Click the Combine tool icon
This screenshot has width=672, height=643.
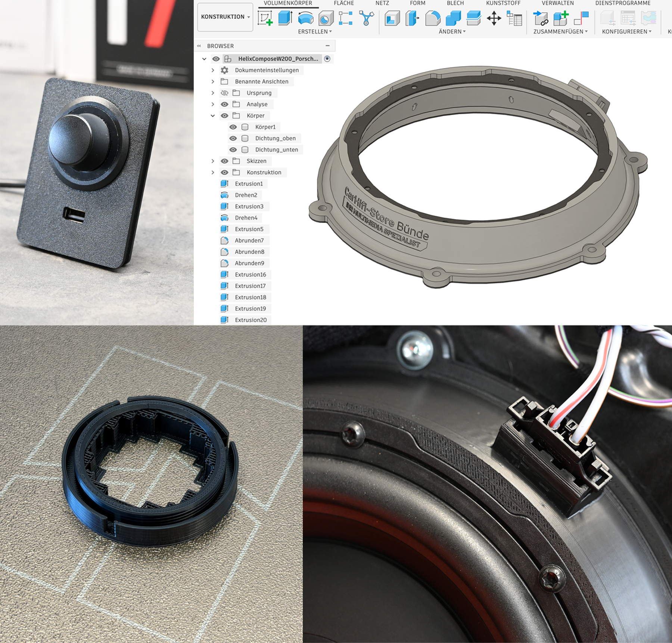453,18
